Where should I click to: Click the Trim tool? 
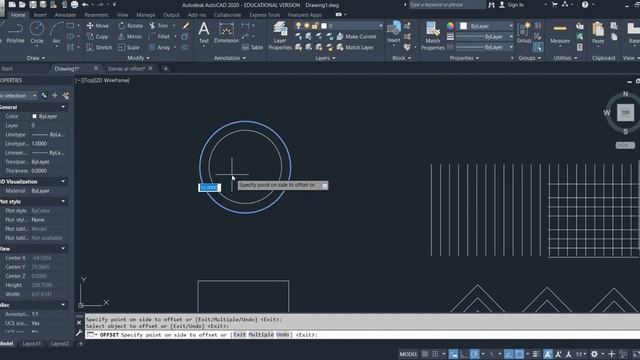tap(159, 26)
